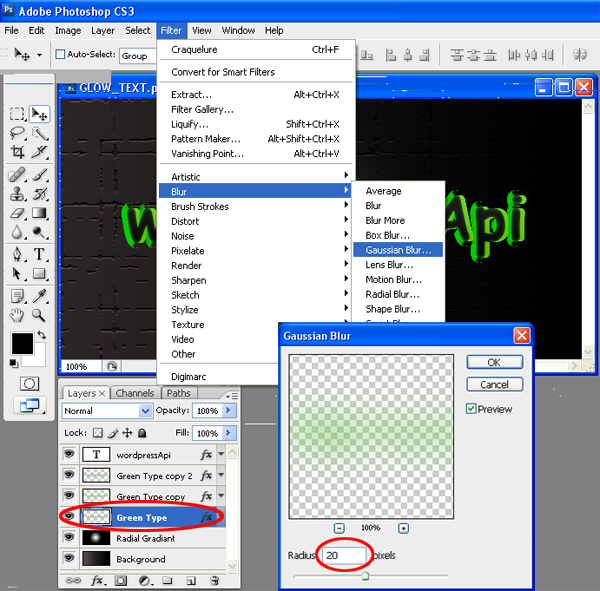Select the Lasso tool
The image size is (600, 591).
(17, 133)
